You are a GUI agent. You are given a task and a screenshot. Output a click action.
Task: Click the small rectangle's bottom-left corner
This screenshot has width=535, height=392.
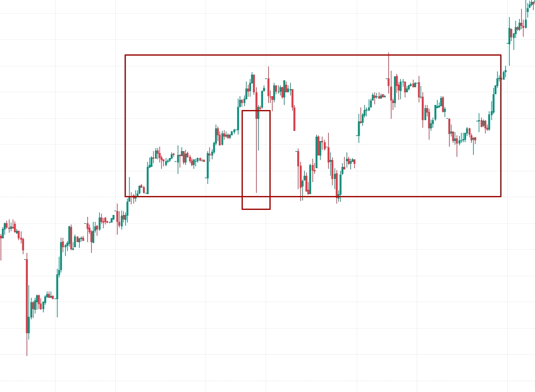tap(242, 209)
